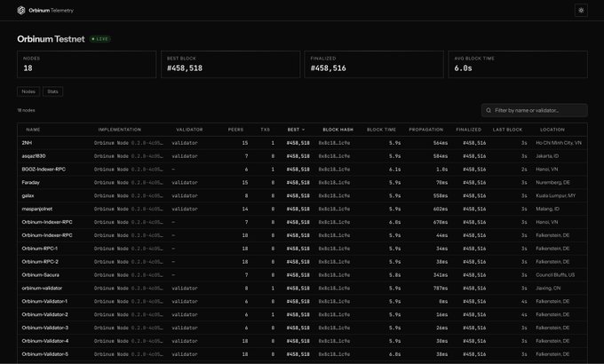Select the galax node name
The image size is (604, 364).
click(28, 195)
